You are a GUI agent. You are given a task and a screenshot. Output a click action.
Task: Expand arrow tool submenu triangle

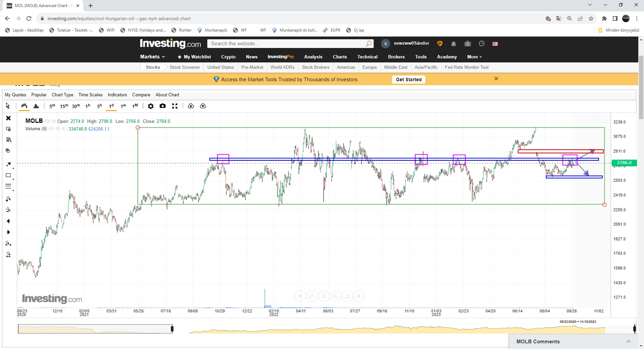(x=13, y=167)
